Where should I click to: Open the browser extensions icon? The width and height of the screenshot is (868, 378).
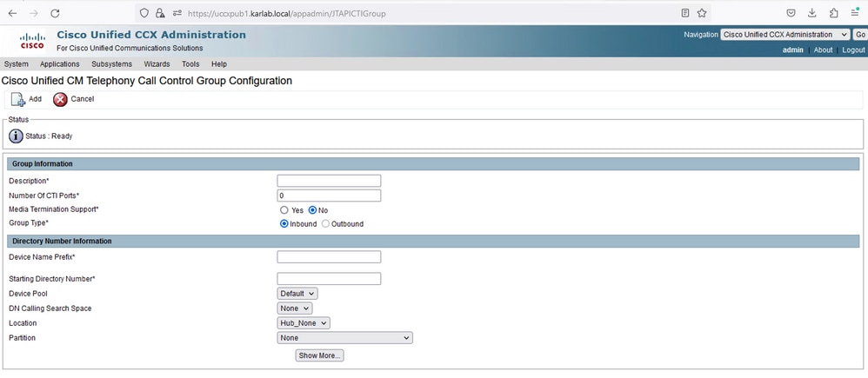tap(834, 13)
